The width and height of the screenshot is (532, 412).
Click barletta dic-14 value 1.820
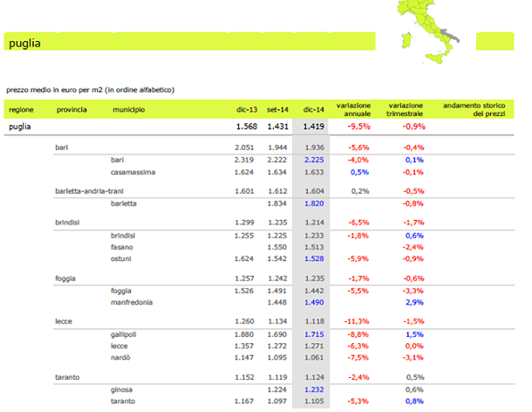tap(314, 203)
